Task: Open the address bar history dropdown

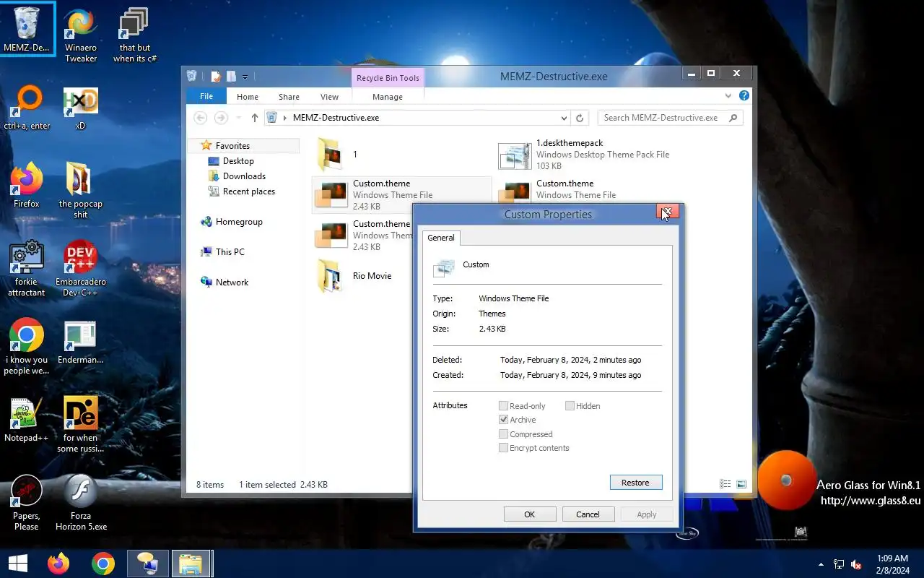Action: click(x=564, y=118)
